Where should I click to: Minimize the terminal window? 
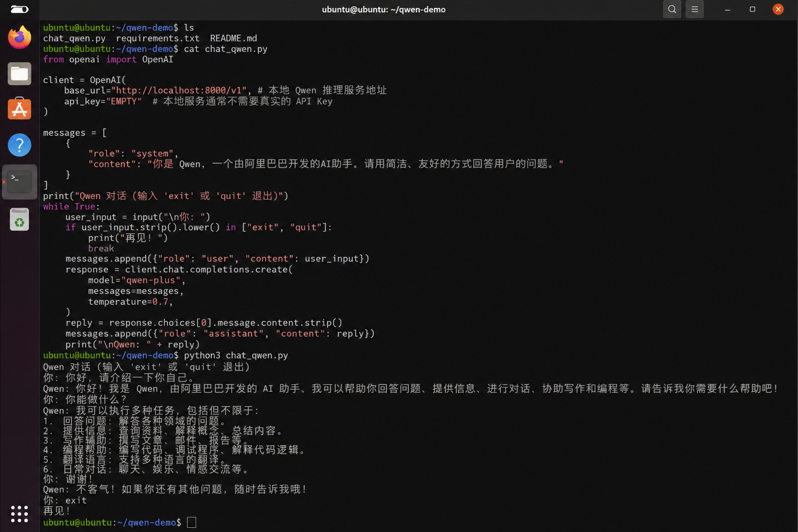(x=727, y=9)
